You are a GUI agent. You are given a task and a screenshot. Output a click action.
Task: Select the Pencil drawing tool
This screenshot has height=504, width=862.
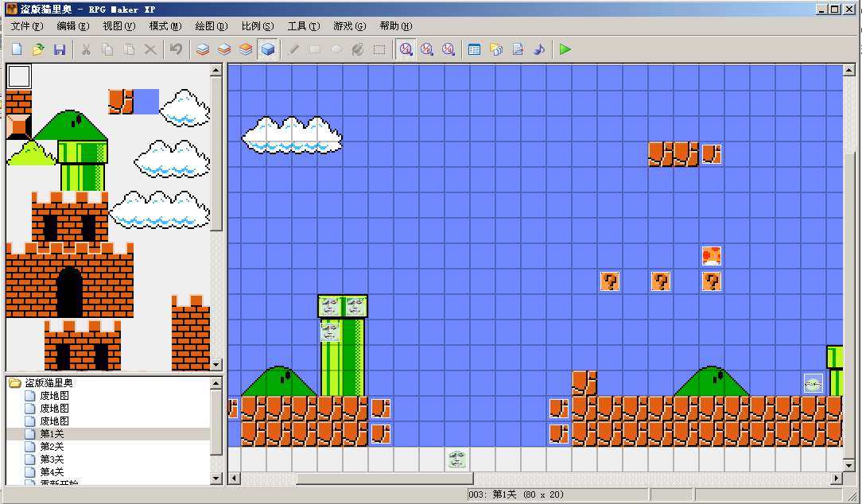pyautogui.click(x=293, y=49)
